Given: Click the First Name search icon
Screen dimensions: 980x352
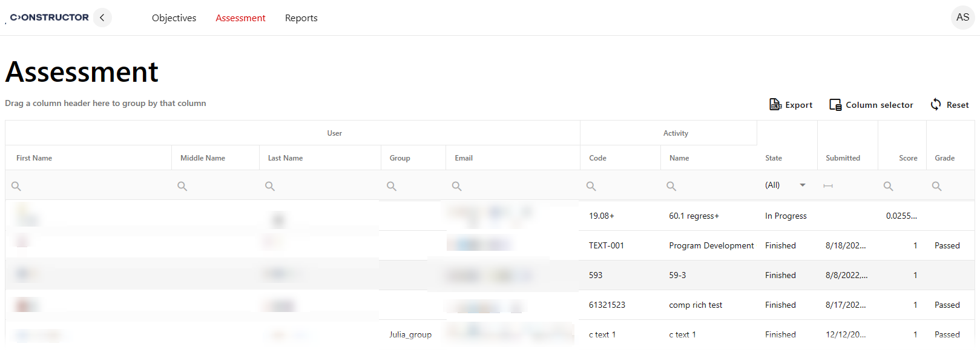Looking at the screenshot, I should click(16, 186).
